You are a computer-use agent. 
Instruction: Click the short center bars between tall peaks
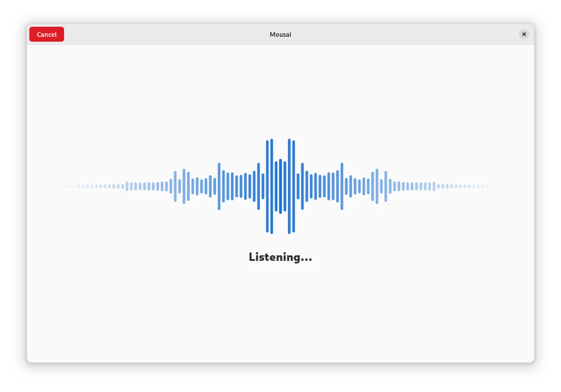(x=280, y=186)
